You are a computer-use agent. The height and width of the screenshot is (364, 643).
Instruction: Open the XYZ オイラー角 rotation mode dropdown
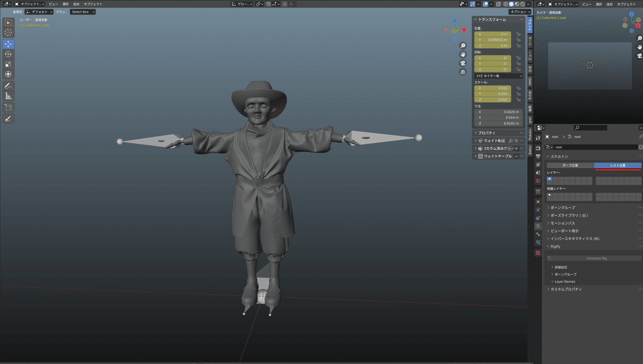pyautogui.click(x=499, y=75)
